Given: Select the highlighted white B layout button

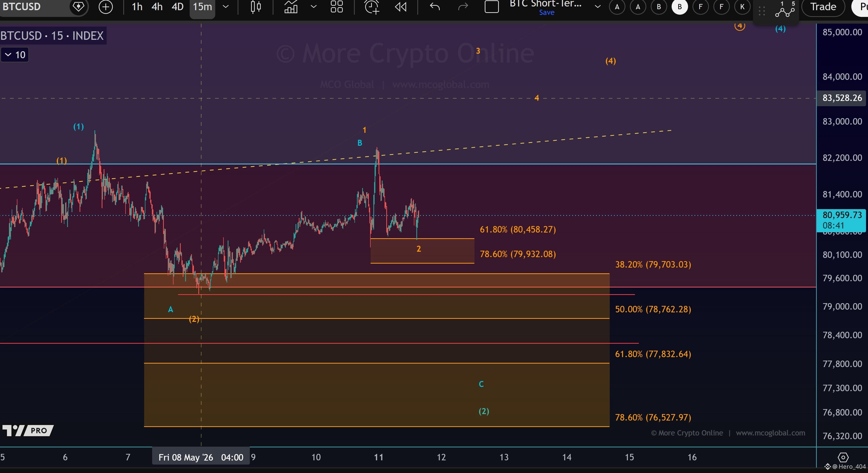Looking at the screenshot, I should pyautogui.click(x=680, y=7).
